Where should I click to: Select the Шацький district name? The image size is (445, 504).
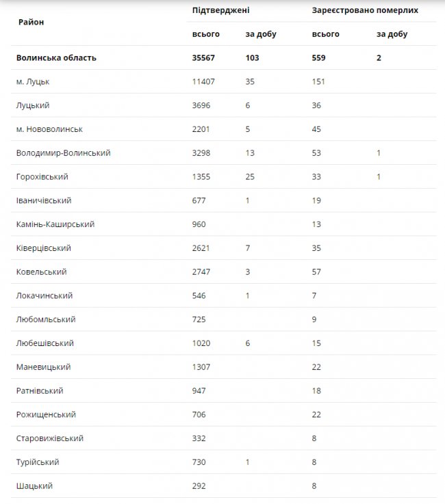[34, 486]
